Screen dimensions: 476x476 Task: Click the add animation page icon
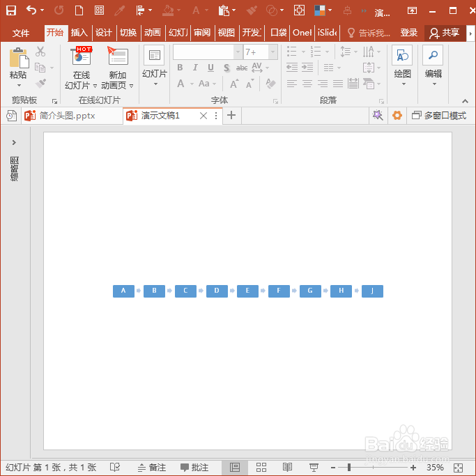click(x=118, y=56)
